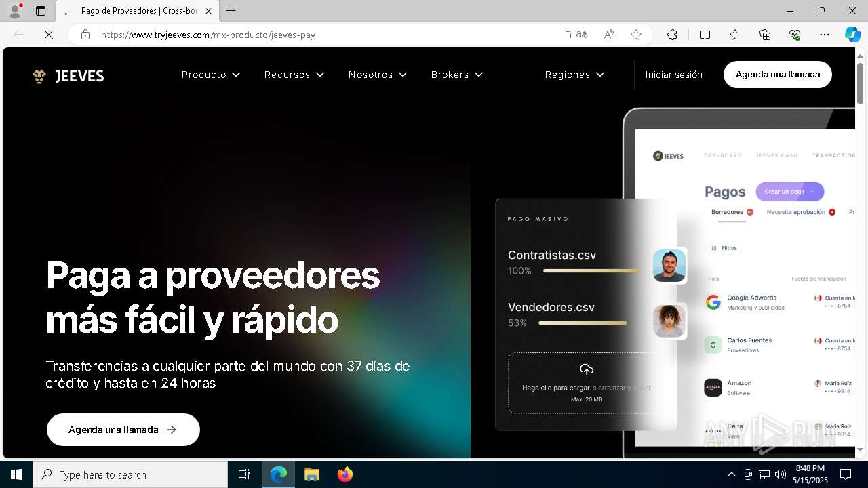Screen dimensions: 868x488
Task: Click the address bar URL
Action: tap(208, 35)
